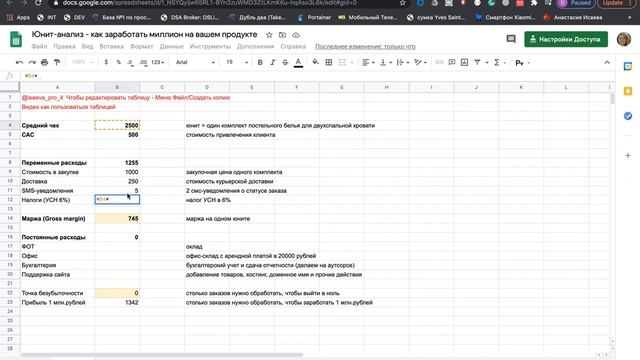Click the insert comment icon
Image resolution: width=640 pixels, height=360 pixels.
[452, 62]
